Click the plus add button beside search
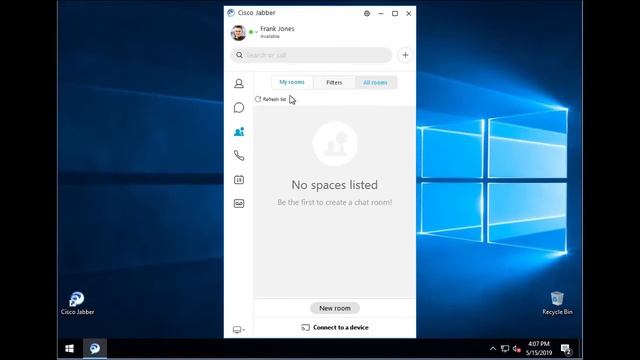Image resolution: width=640 pixels, height=360 pixels. pyautogui.click(x=405, y=55)
